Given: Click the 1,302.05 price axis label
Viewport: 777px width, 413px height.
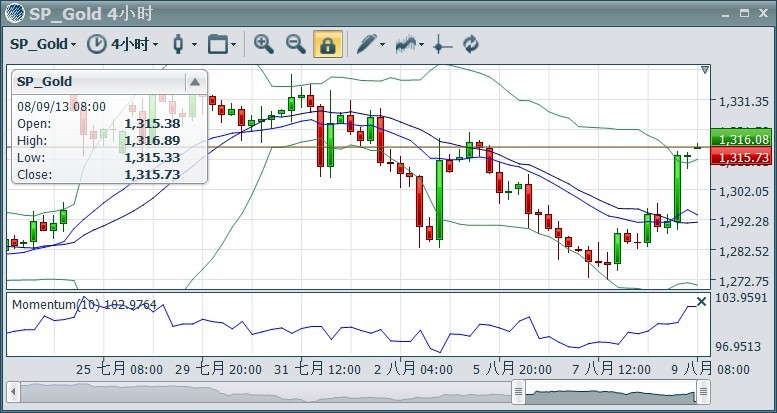Looking at the screenshot, I should click(743, 191).
